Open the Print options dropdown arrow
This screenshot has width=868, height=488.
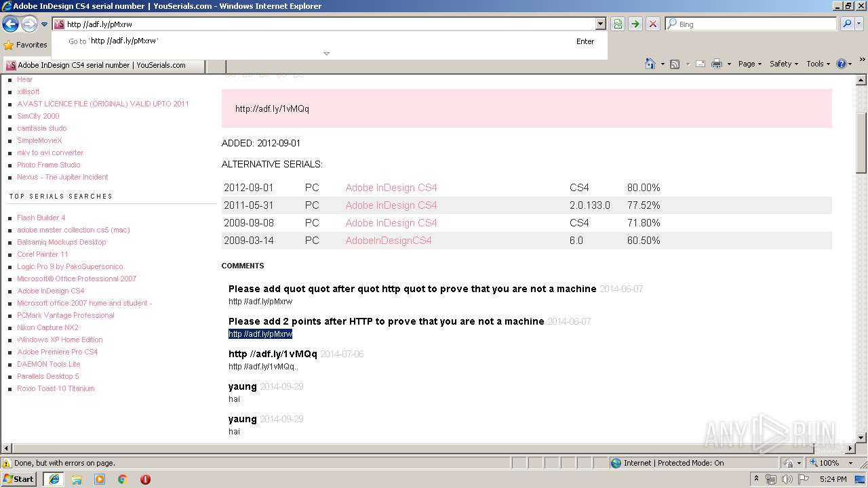[729, 64]
